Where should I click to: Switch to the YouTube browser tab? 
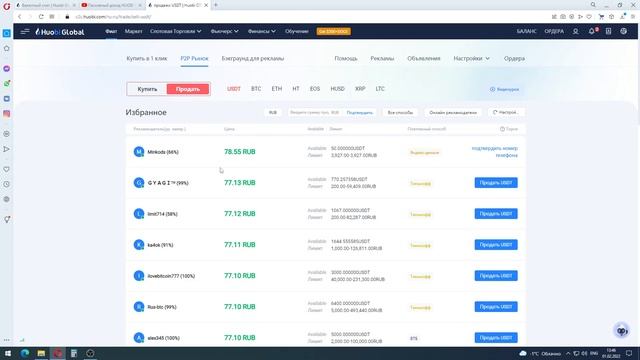pyautogui.click(x=111, y=5)
